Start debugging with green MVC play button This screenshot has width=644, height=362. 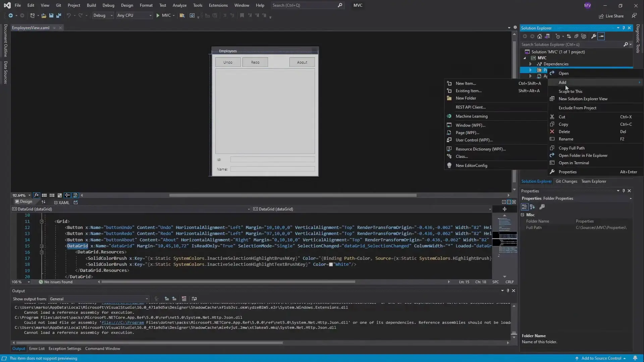[164, 15]
